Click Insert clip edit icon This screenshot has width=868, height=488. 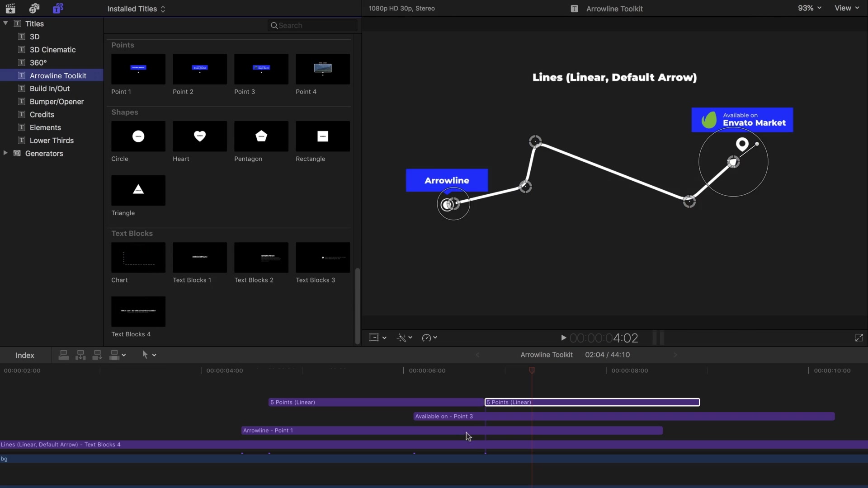tap(80, 355)
